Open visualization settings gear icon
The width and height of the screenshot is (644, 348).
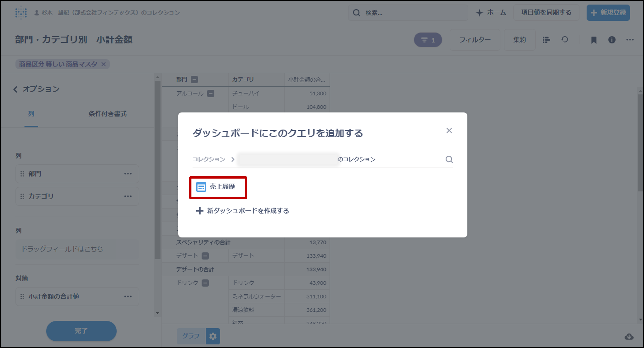213,336
